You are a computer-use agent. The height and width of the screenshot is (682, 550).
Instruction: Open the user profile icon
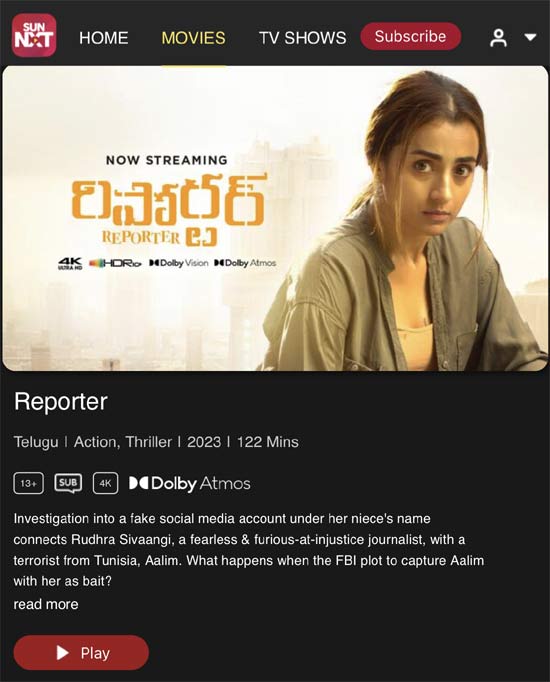click(498, 38)
